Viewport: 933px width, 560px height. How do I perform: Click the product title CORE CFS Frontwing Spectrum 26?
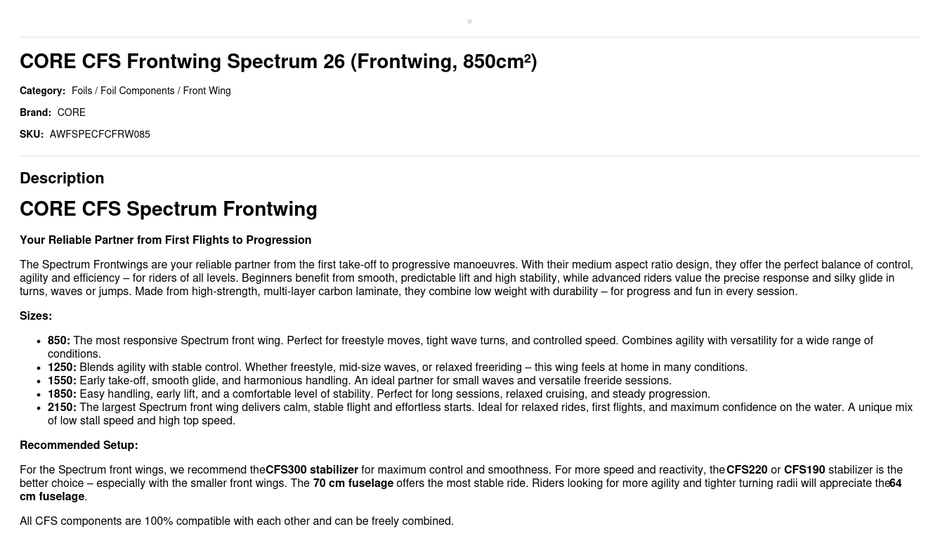tap(278, 62)
